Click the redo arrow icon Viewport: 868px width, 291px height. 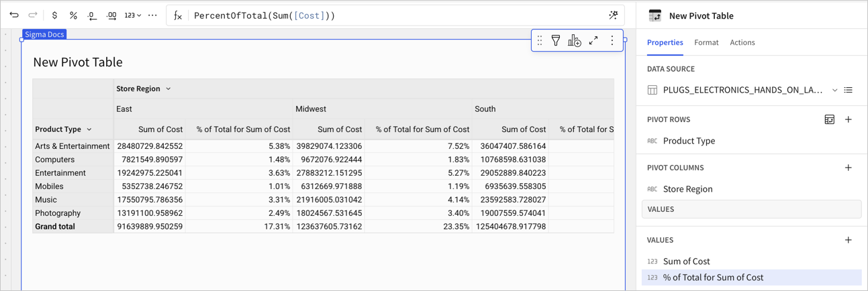tap(33, 15)
